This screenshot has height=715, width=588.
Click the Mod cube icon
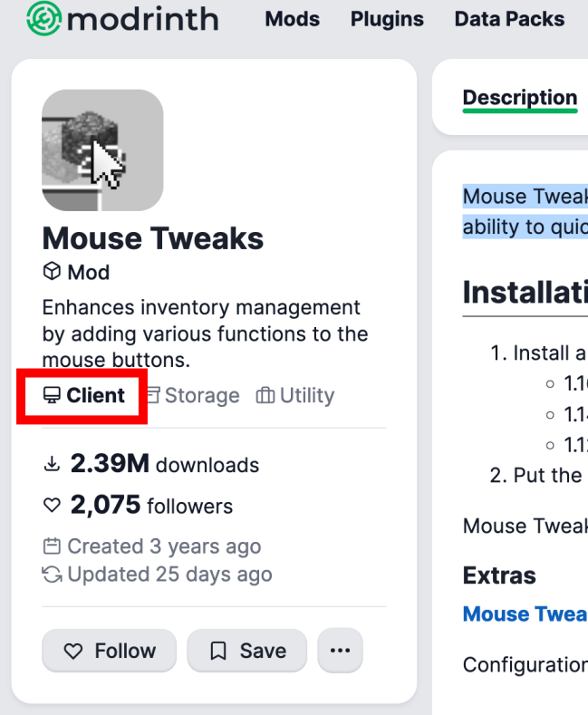[52, 272]
